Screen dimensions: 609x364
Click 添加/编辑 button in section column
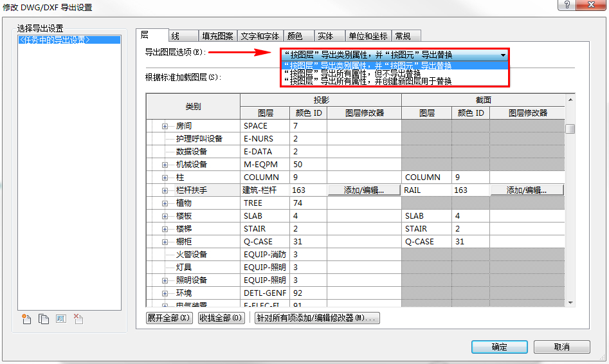[527, 190]
